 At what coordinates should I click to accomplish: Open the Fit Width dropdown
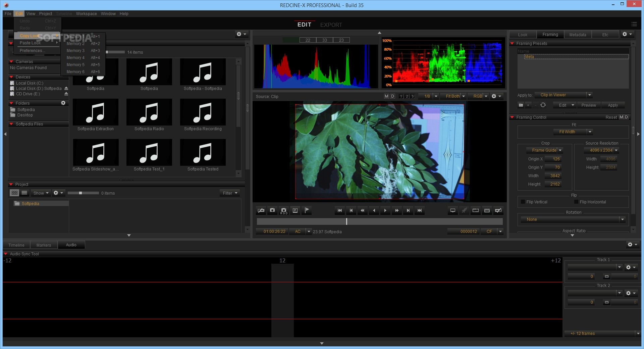coord(573,132)
